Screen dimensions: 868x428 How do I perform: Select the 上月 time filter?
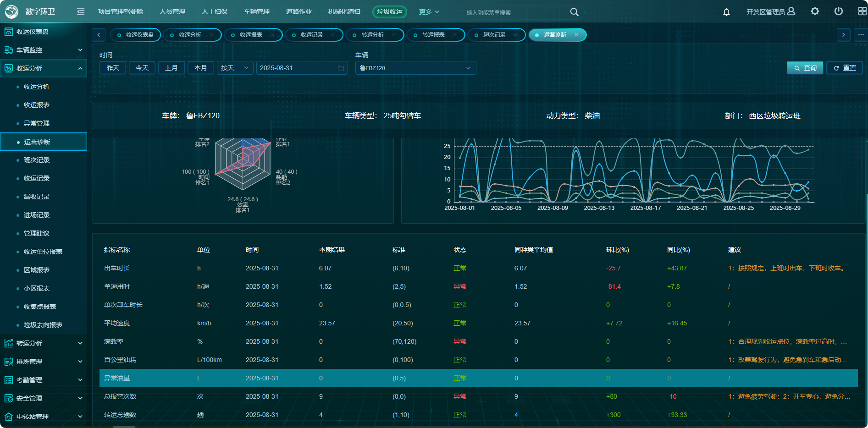pos(171,68)
